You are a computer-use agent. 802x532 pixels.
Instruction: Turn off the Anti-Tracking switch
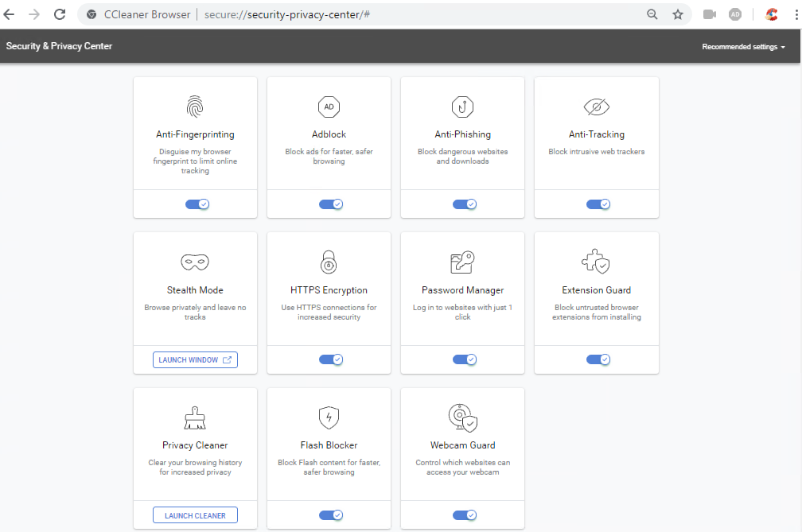[x=598, y=204]
